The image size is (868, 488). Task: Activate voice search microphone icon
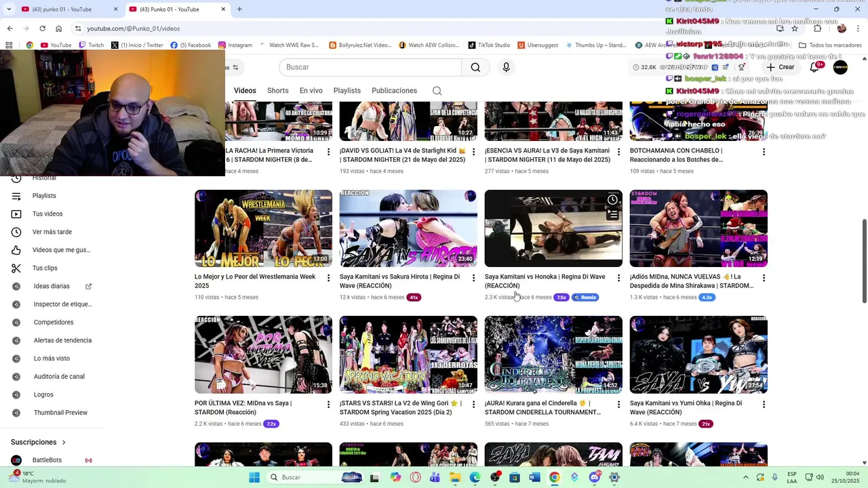[x=506, y=67]
